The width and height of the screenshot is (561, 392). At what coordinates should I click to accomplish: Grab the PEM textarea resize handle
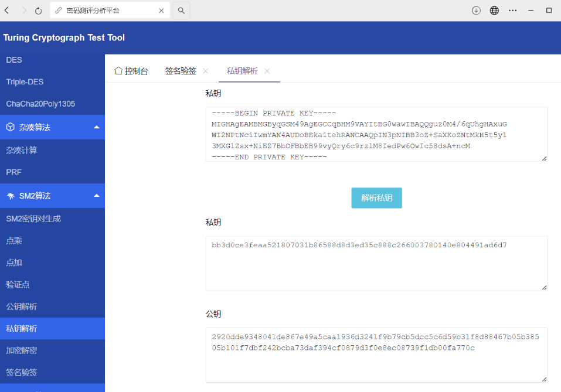pos(544,158)
